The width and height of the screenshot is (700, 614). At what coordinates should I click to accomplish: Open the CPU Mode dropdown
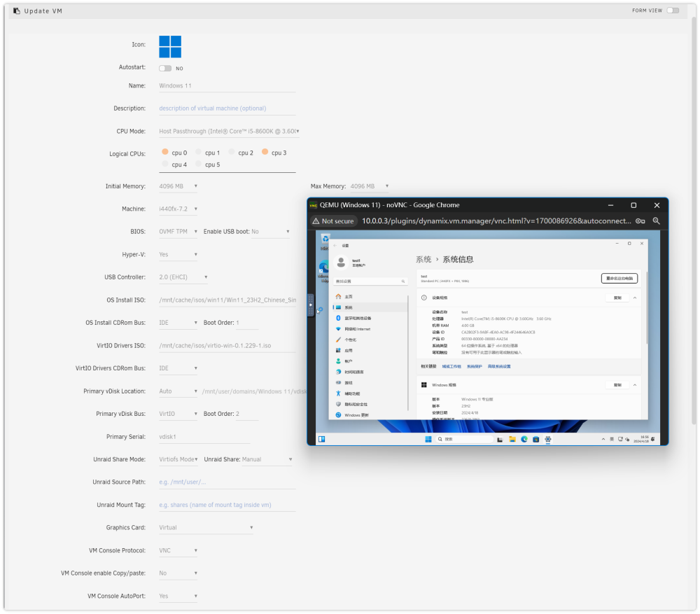(229, 132)
